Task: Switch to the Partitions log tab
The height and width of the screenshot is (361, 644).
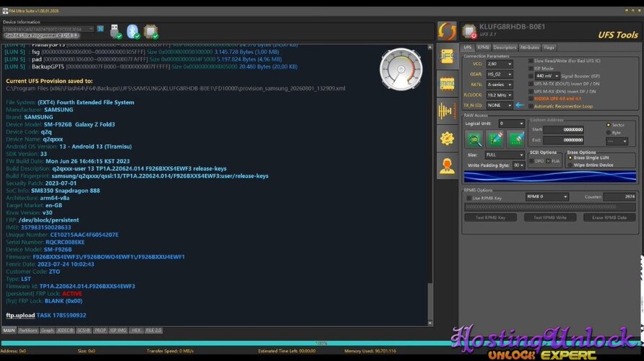Action: (28, 330)
